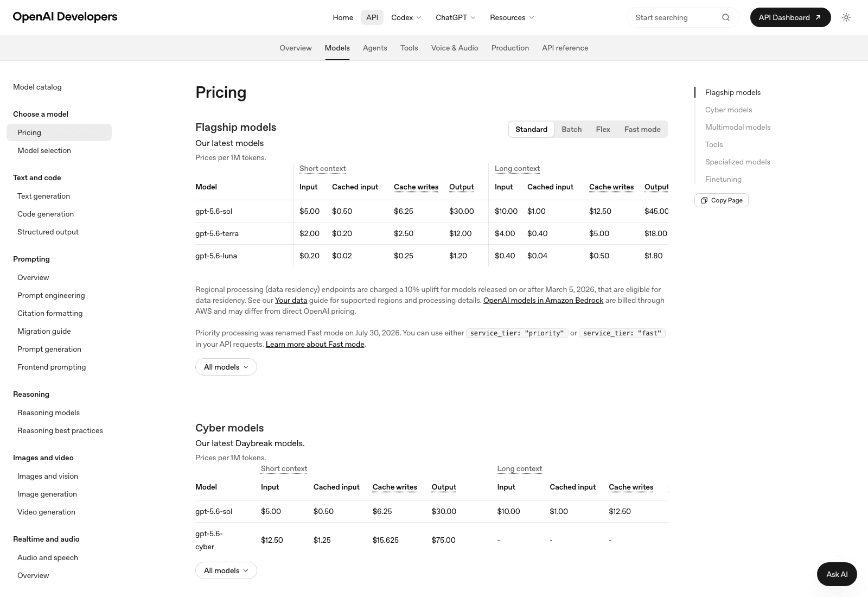Open Reasoning models in sidebar

click(48, 412)
